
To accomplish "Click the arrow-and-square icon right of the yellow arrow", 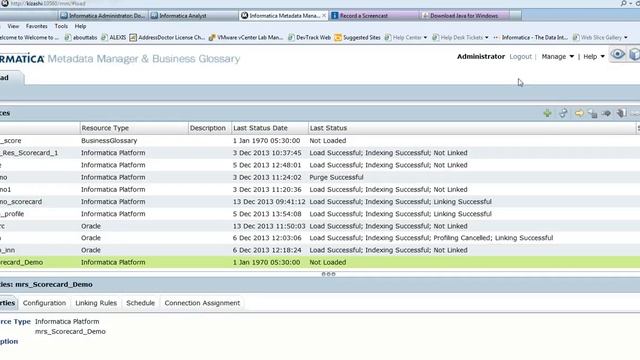I will point(592,113).
